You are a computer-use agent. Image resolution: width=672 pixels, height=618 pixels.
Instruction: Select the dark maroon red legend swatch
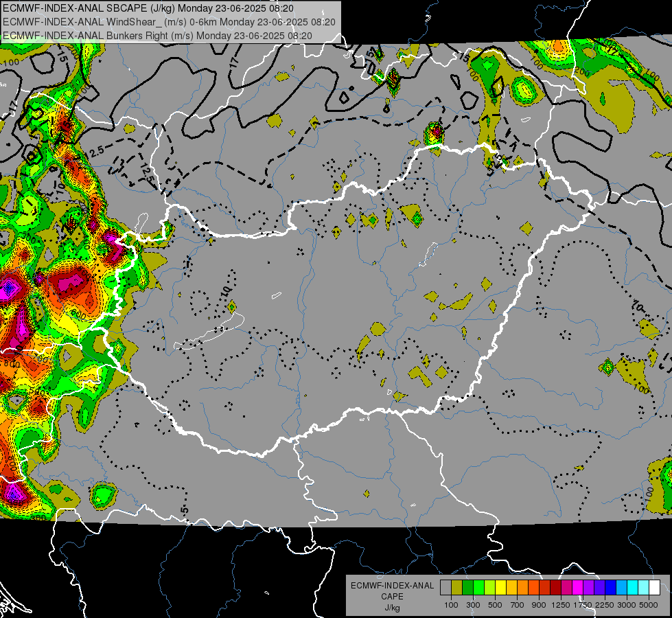click(x=555, y=588)
